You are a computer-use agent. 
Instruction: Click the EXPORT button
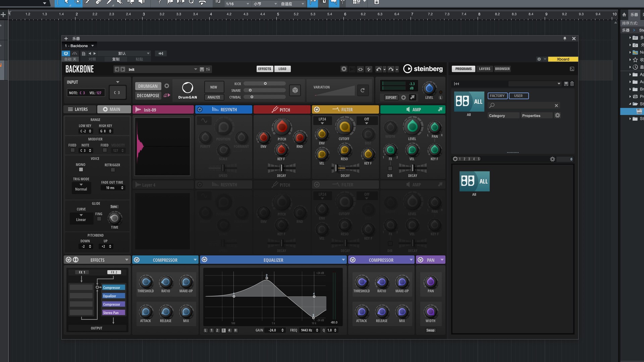(391, 98)
